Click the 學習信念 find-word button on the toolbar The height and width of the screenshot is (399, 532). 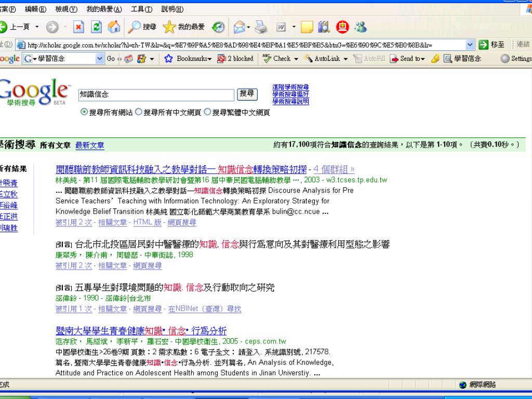pos(462,59)
